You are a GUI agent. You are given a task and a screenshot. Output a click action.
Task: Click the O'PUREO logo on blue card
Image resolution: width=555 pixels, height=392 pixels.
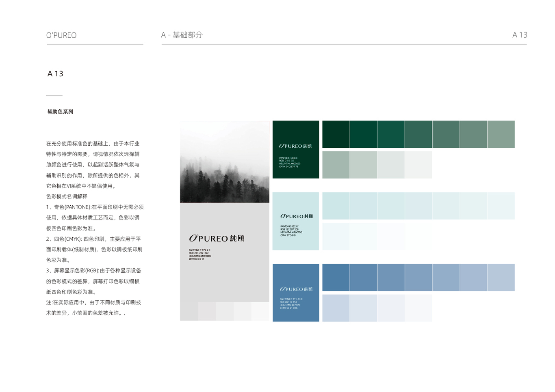[296, 289]
